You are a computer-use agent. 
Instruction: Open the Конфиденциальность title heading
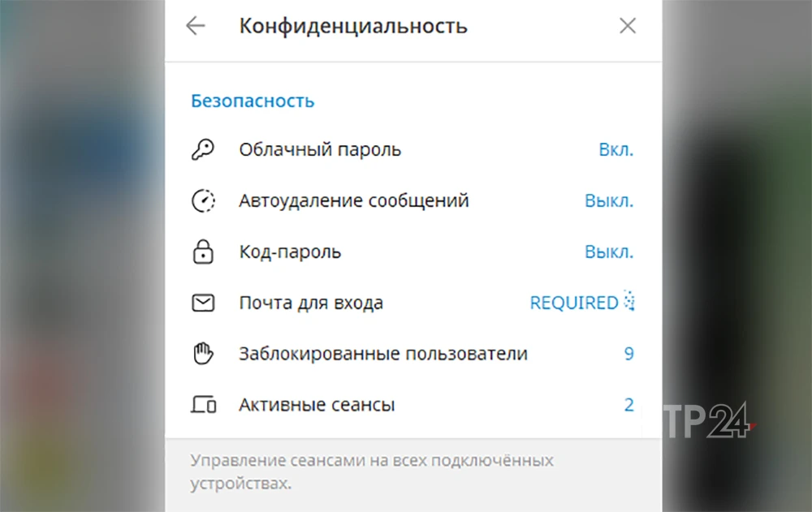click(352, 25)
